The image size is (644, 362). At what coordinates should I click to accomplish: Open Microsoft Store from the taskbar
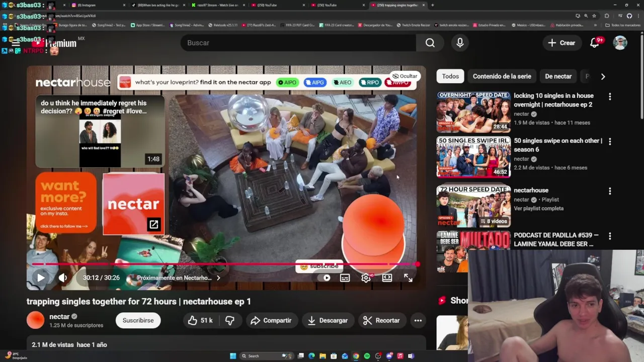coord(334,356)
